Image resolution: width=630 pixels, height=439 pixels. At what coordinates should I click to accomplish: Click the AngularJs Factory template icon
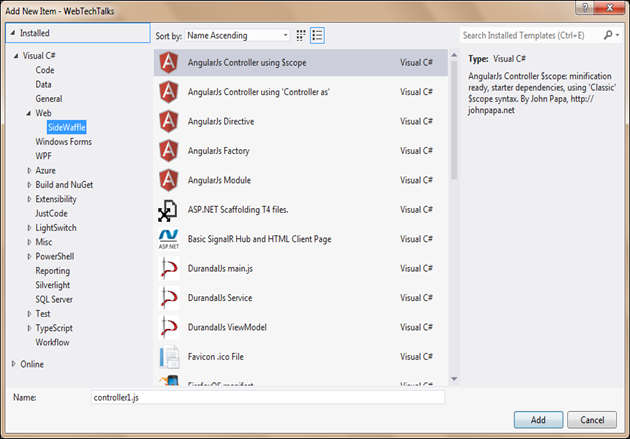[169, 151]
